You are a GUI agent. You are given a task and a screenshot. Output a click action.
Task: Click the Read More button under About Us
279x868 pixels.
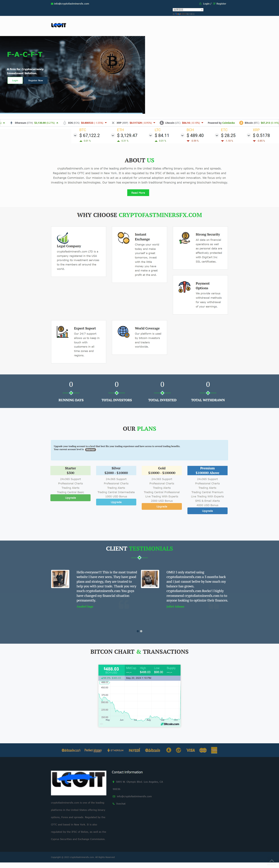point(138,193)
